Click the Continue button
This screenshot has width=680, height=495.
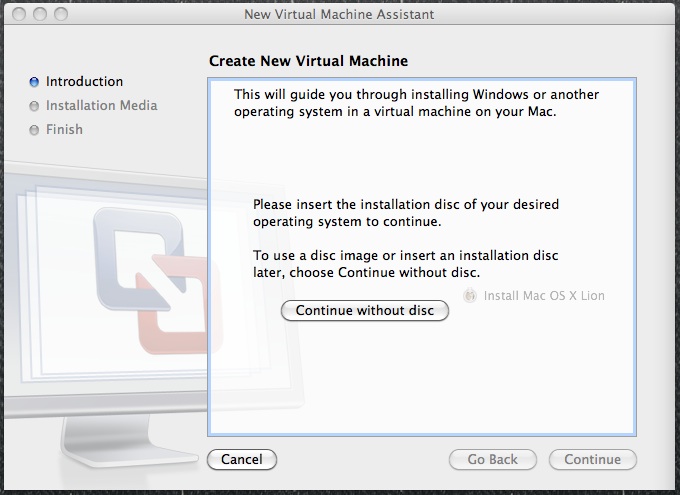(x=593, y=459)
